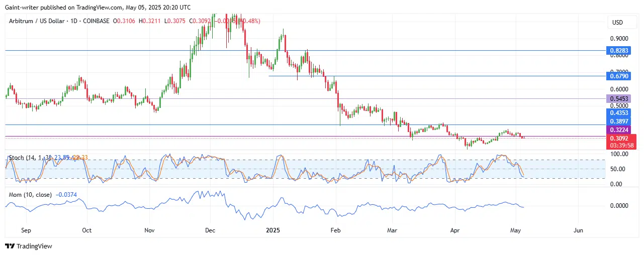Click the 0.5000 price axis tick
Screen dimensions: 644x255
click(619, 106)
